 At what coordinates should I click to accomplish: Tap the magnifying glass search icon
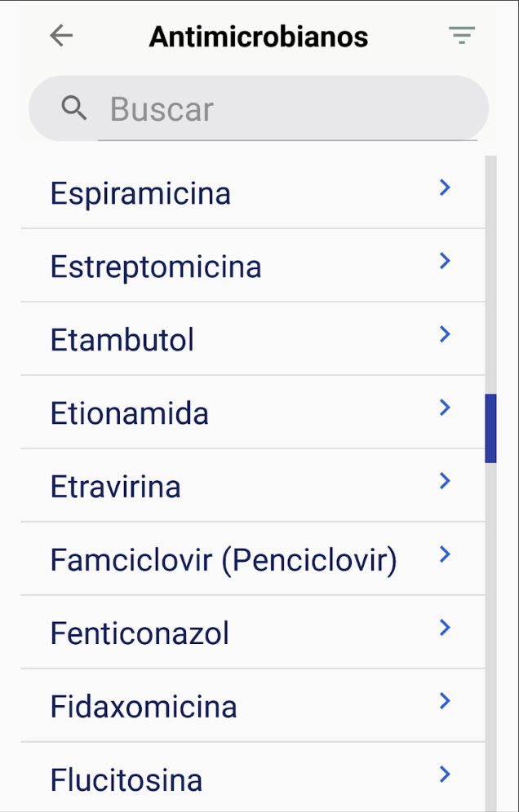tap(74, 108)
